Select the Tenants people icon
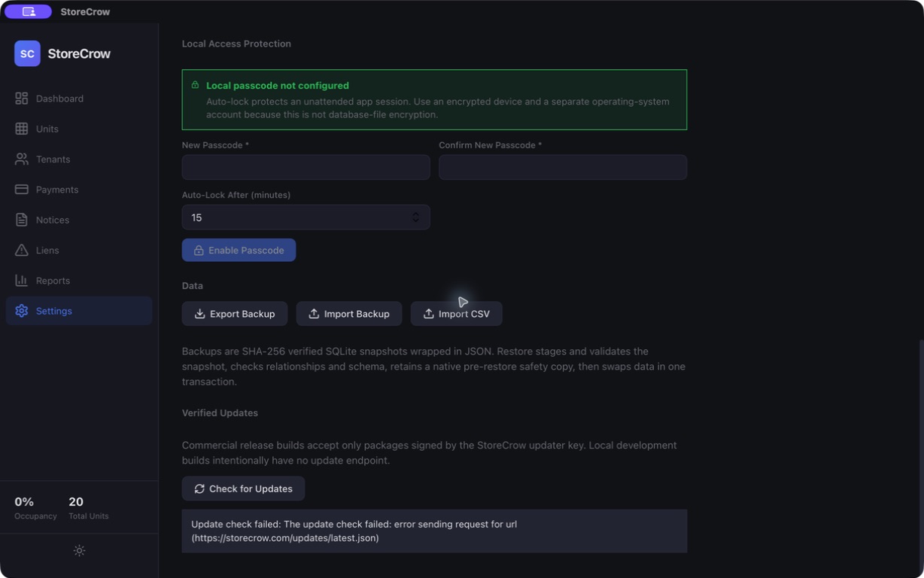Image resolution: width=924 pixels, height=578 pixels. tap(21, 159)
